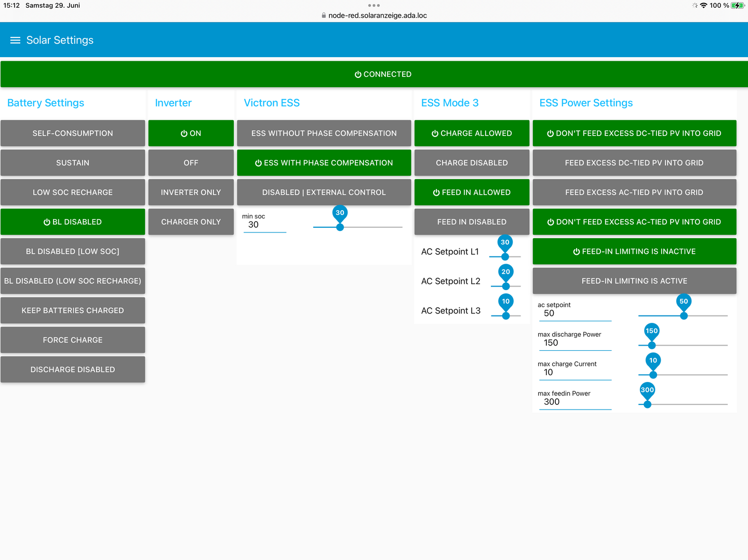Turn the inverter OFF
748x560 pixels.
(191, 163)
